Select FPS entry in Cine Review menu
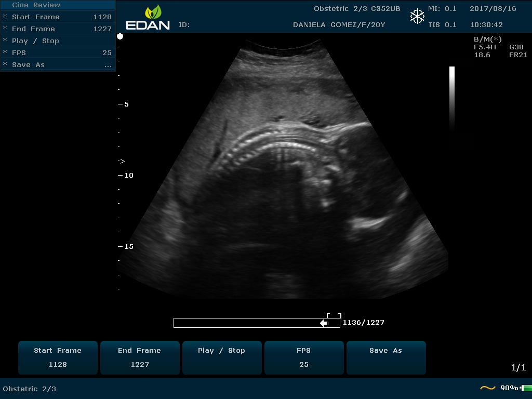 click(x=58, y=52)
